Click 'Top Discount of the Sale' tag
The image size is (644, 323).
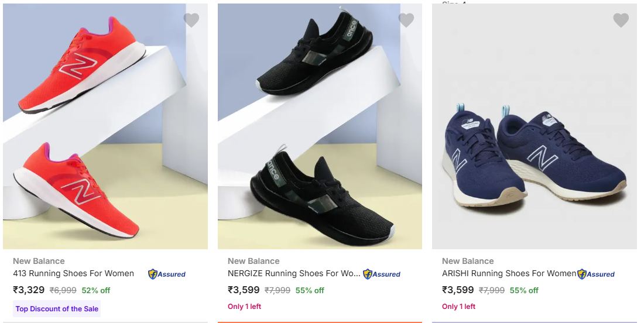coord(57,309)
